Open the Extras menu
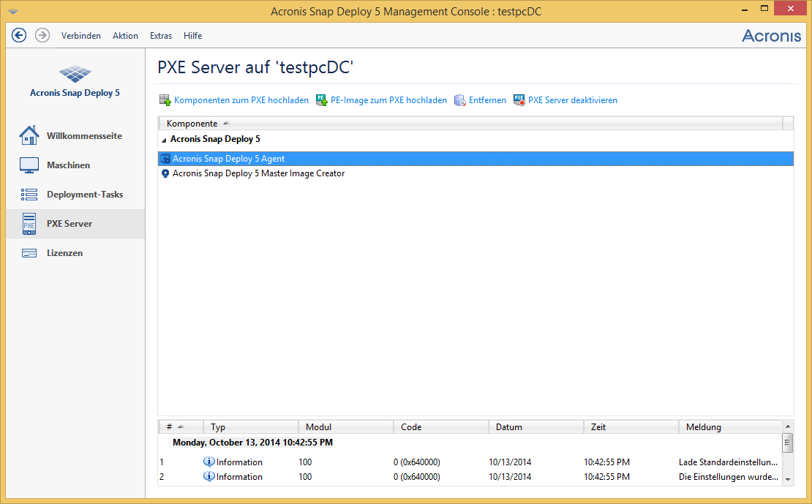Viewport: 812px width, 504px height. [x=160, y=36]
